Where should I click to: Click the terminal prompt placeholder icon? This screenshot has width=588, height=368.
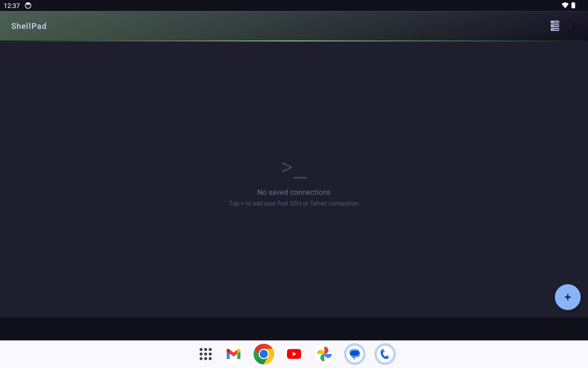pos(294,170)
